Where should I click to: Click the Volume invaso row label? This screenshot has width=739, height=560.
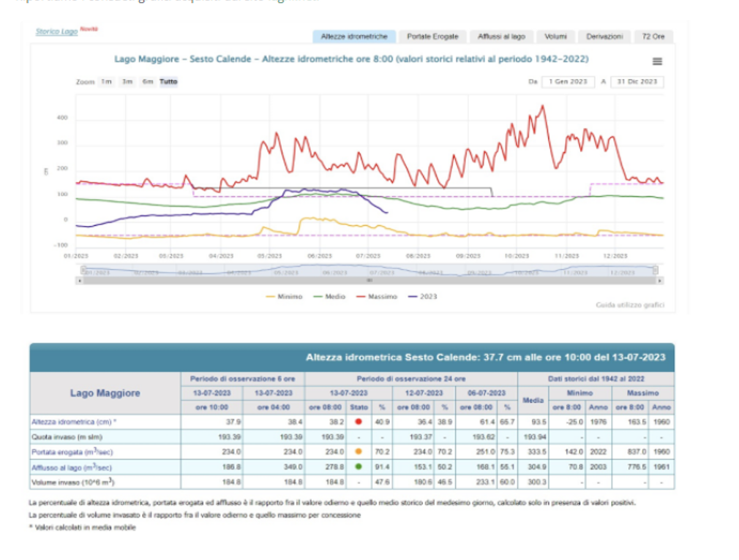pyautogui.click(x=73, y=483)
